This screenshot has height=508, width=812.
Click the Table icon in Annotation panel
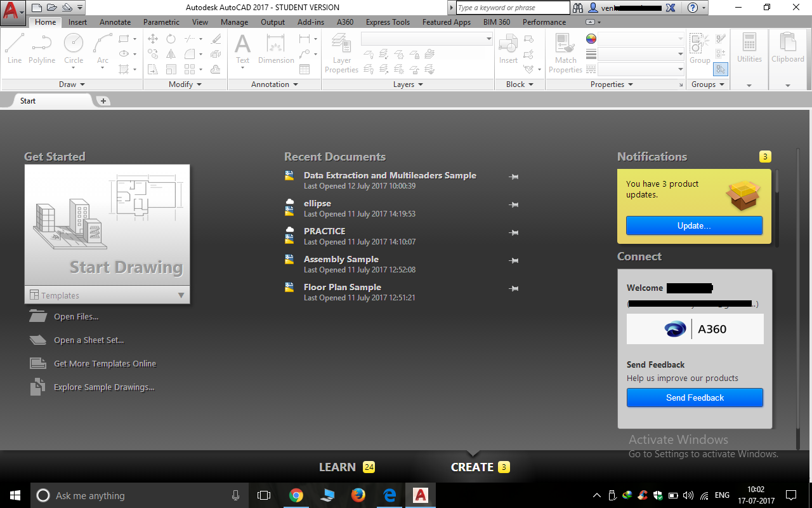tap(304, 69)
